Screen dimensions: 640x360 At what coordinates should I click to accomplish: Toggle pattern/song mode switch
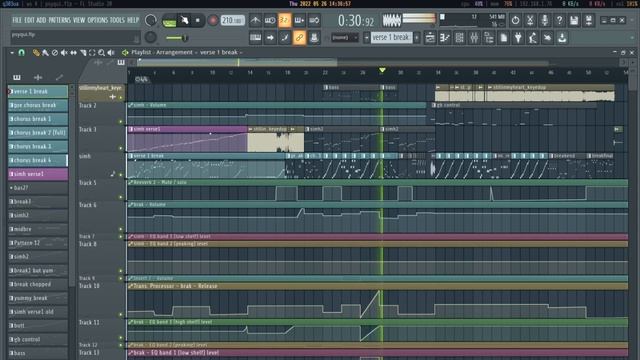(x=169, y=21)
